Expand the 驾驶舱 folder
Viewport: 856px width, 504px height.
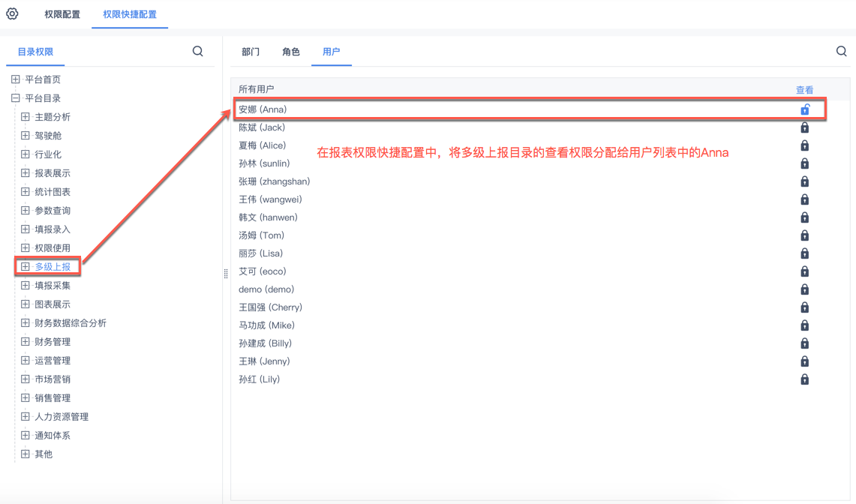coord(25,136)
